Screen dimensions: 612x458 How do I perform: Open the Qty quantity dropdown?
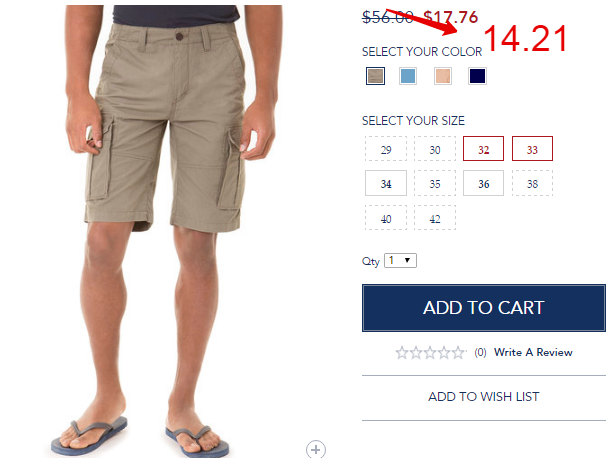click(x=400, y=260)
